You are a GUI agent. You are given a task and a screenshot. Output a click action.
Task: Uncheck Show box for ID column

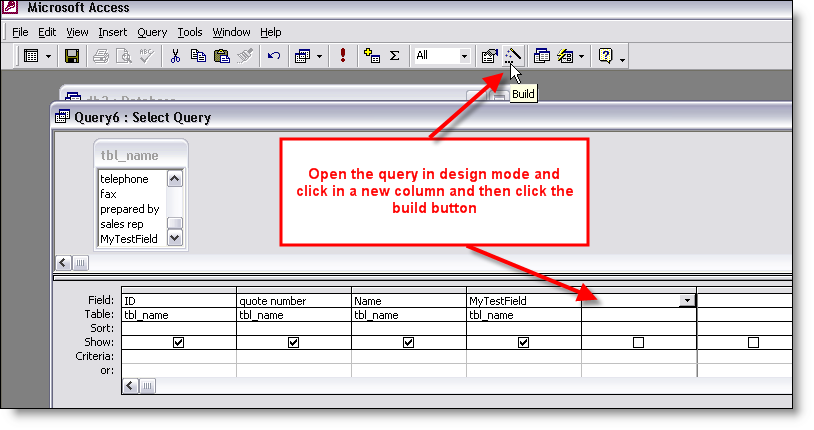pos(178,342)
